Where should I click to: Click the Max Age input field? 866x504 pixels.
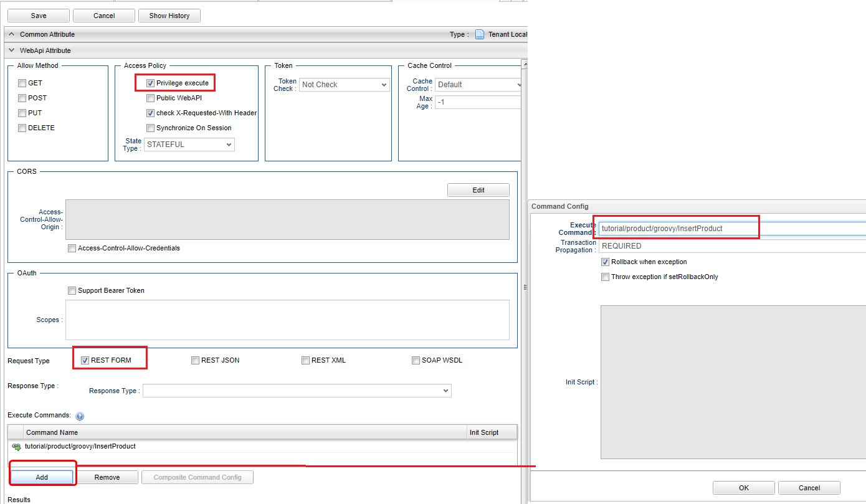tap(478, 102)
